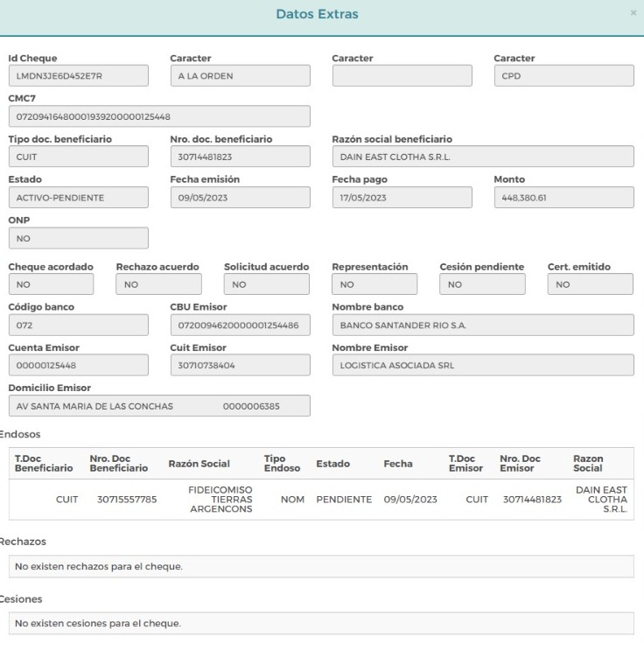Select the Nro. doc. beneficiario field
Image resolution: width=644 pixels, height=651 pixels.
coord(241,157)
